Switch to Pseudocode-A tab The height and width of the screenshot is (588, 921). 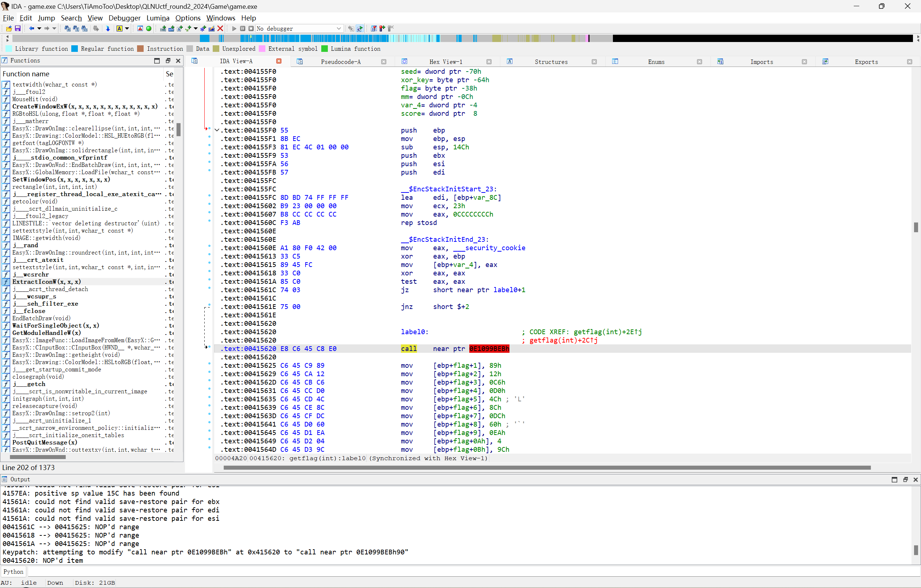340,60
